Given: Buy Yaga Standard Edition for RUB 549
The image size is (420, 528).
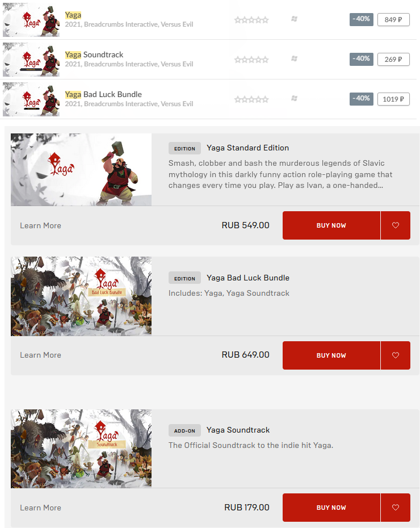Looking at the screenshot, I should click(x=331, y=225).
